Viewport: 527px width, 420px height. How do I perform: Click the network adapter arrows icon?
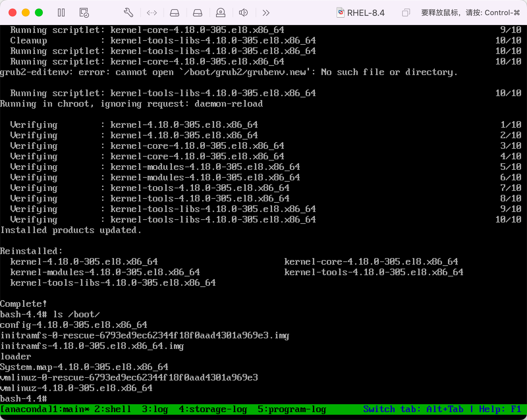152,13
